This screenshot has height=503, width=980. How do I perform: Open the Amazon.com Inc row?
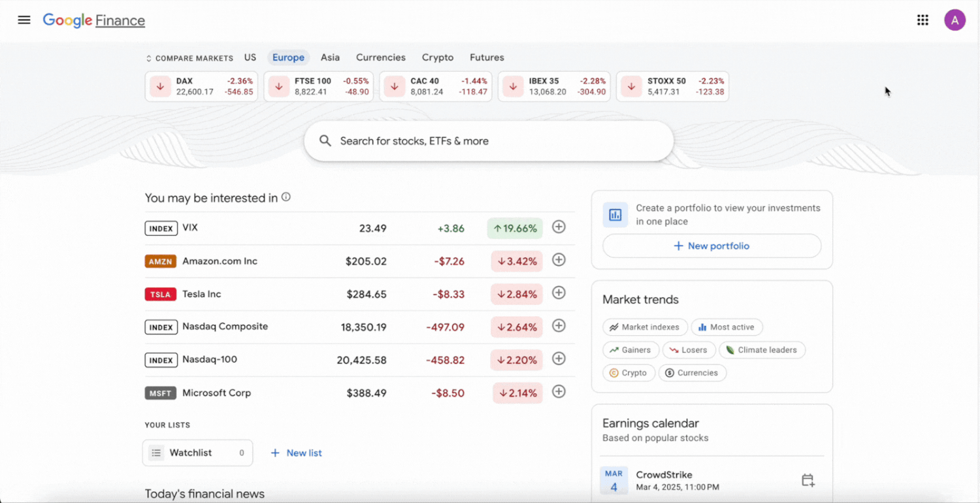(359, 261)
